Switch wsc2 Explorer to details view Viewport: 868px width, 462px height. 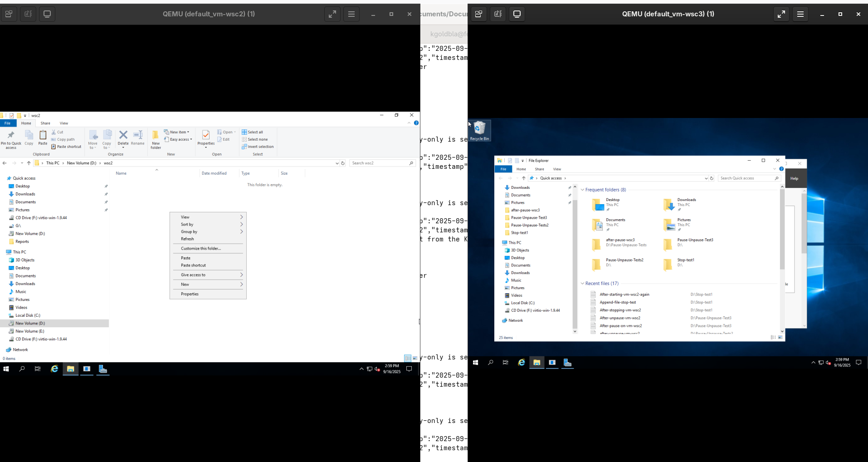(x=408, y=358)
